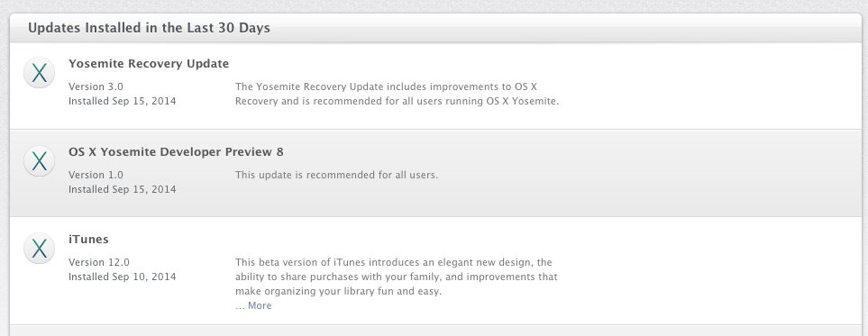Select the iTunes update title

pos(88,239)
